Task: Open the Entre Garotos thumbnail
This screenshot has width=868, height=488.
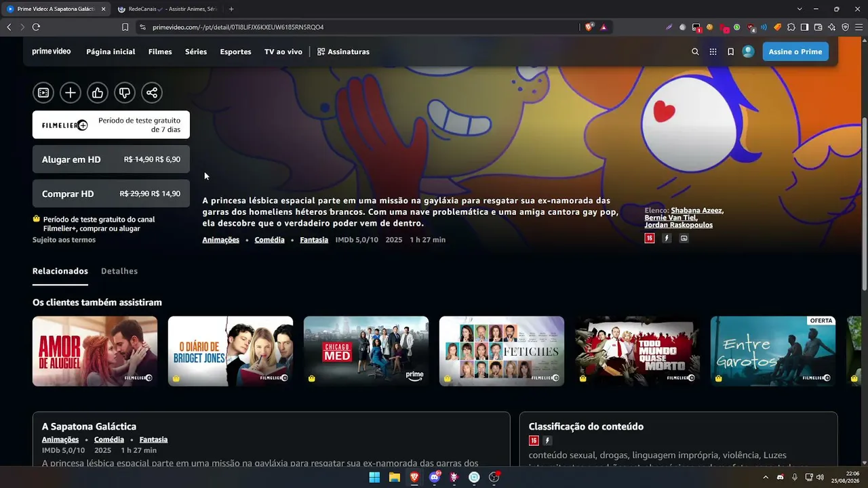Action: [x=773, y=351]
